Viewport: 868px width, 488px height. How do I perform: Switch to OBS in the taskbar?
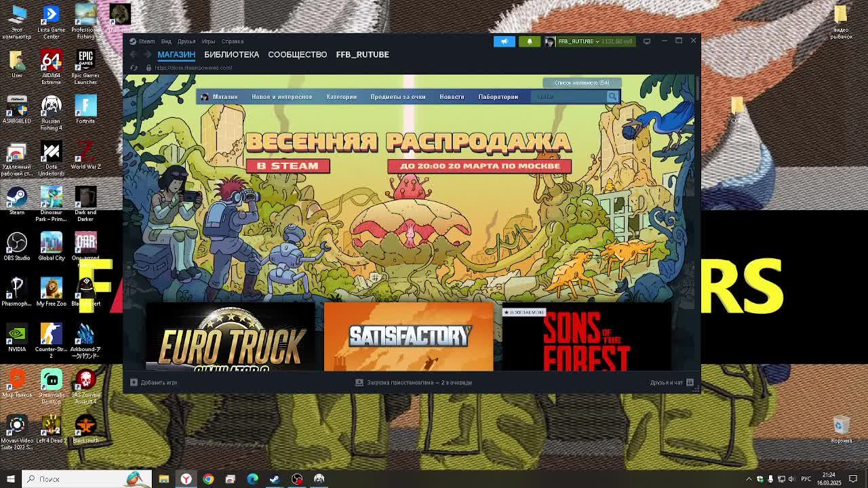[297, 479]
